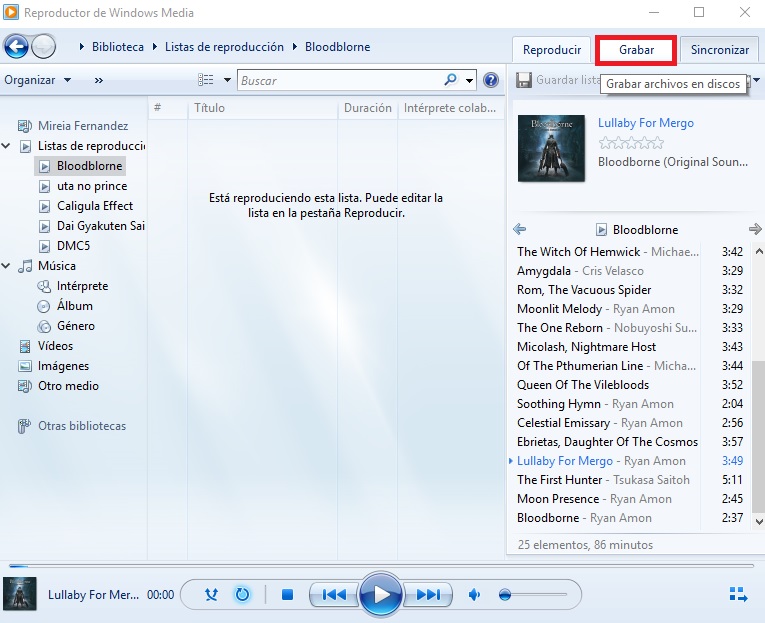
Task: Skip to the next track
Action: coord(428,595)
